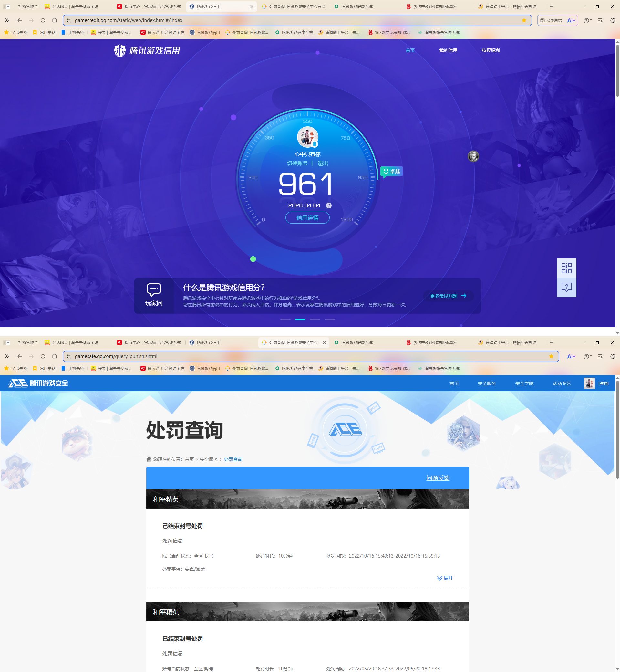Click the 玩家问 chat bubble icon
The image size is (620, 672).
coord(154,289)
